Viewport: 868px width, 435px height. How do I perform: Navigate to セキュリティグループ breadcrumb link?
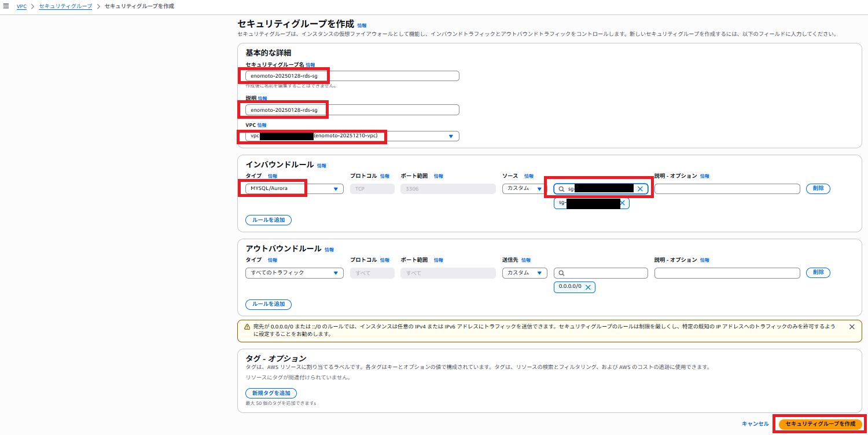[x=65, y=6]
